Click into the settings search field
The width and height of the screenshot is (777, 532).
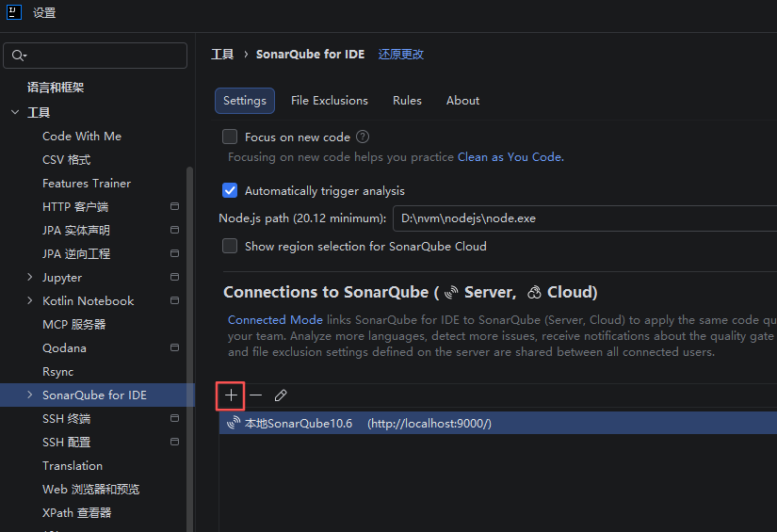[95, 56]
